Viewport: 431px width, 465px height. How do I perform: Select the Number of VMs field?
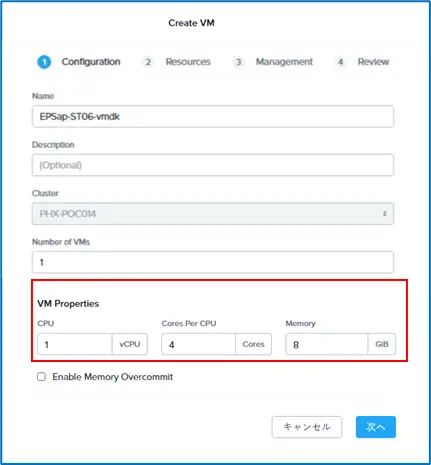pos(213,262)
